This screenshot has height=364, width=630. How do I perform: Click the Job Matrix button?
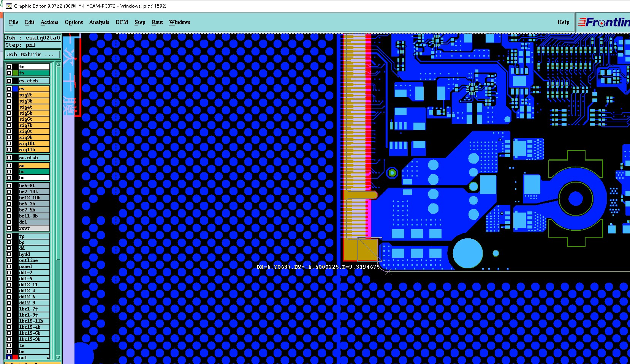(x=32, y=55)
